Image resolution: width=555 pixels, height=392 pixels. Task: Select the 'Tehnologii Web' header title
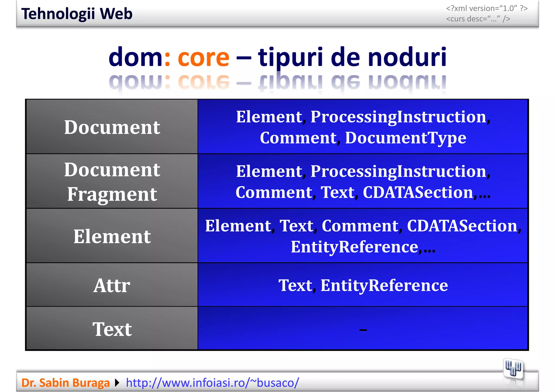(x=77, y=14)
